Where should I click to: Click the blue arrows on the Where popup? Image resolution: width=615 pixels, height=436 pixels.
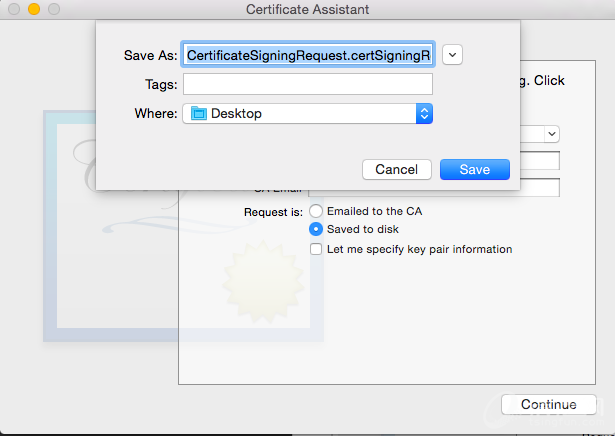click(424, 113)
